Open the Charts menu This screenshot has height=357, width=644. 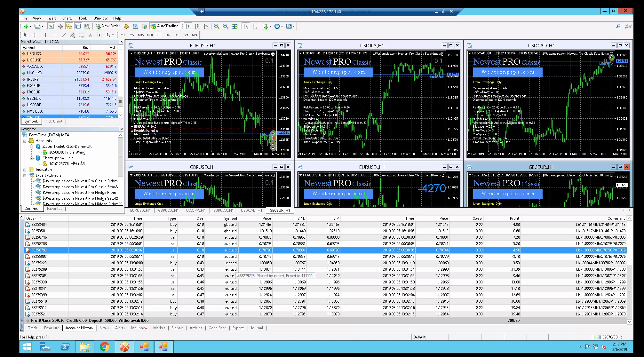(67, 18)
